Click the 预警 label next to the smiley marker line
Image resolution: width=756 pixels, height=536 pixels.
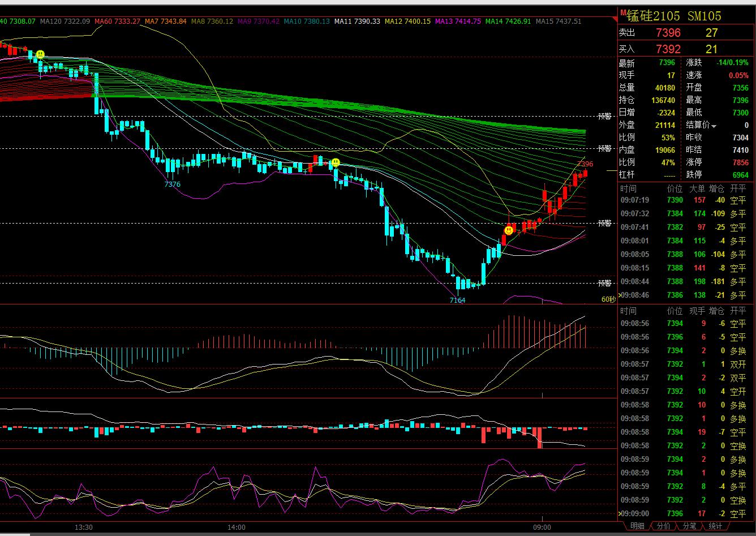pos(605,223)
